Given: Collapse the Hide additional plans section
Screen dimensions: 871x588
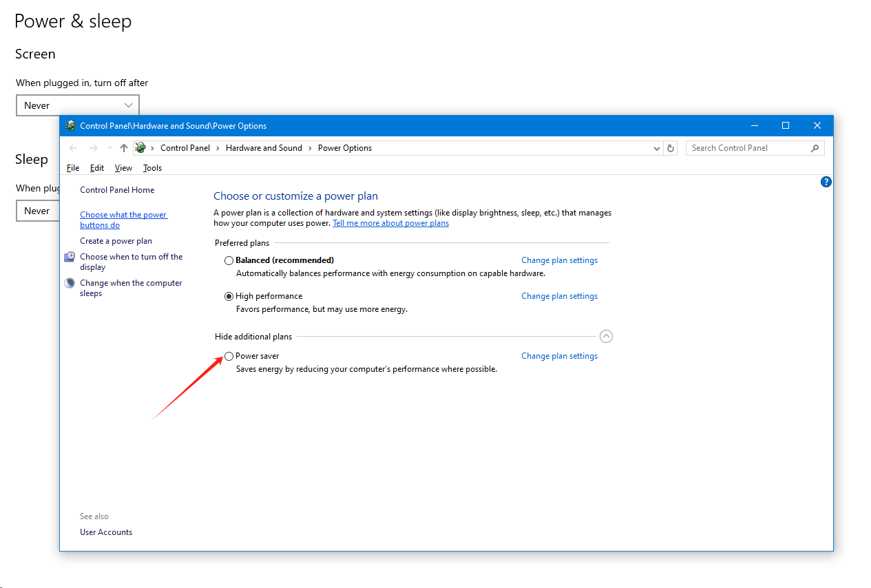Looking at the screenshot, I should pyautogui.click(x=606, y=337).
